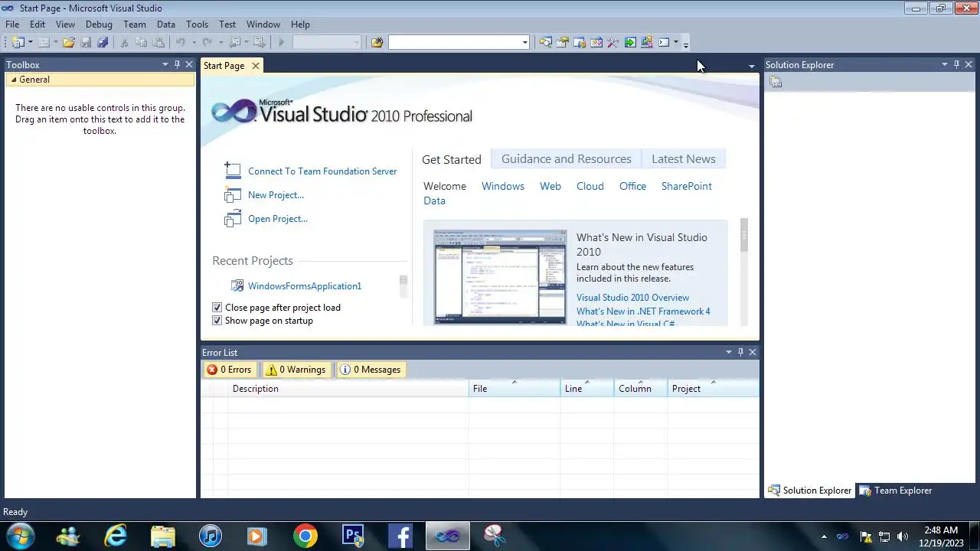The width and height of the screenshot is (980, 551).
Task: Open the Toolbox via hammer-and-wrench icon
Action: [613, 43]
